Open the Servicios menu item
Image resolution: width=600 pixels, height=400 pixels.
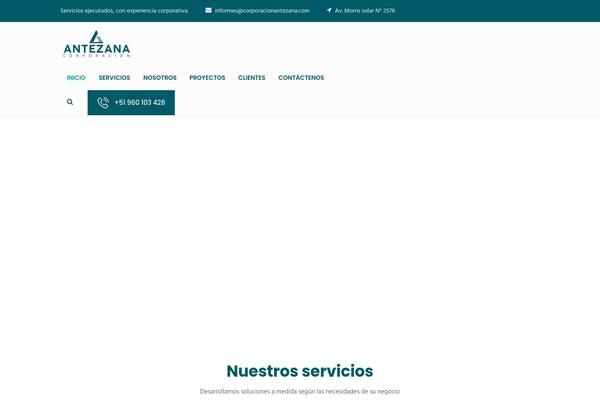pyautogui.click(x=114, y=78)
